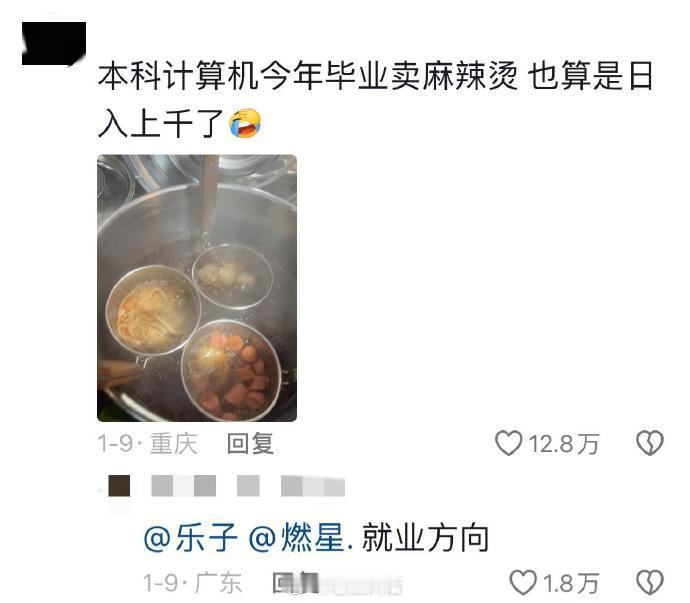Open the malatang pot photo thumbnail
The width and height of the screenshot is (690, 603).
click(197, 288)
